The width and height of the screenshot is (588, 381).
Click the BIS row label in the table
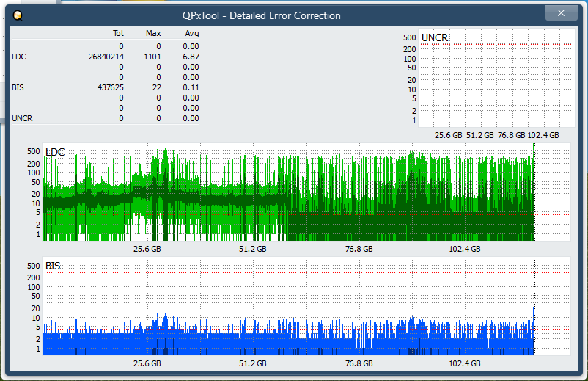(18, 87)
